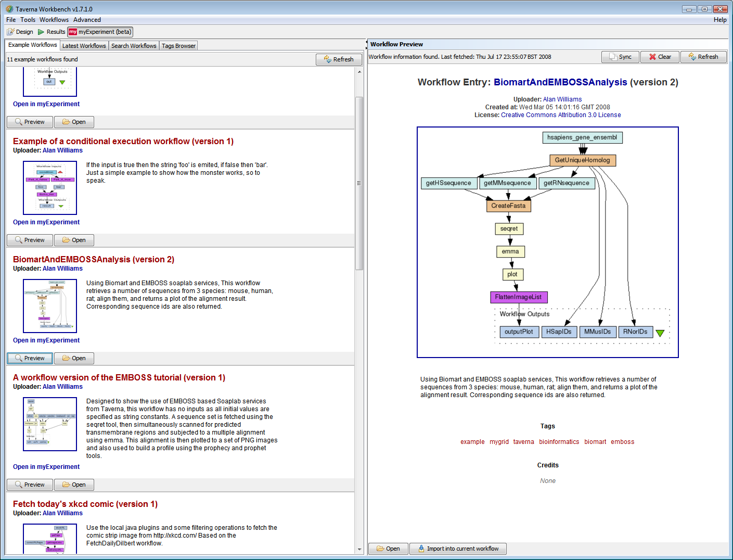Switch to the Results perspective
Viewport: 733px width, 560px height.
pyautogui.click(x=52, y=32)
